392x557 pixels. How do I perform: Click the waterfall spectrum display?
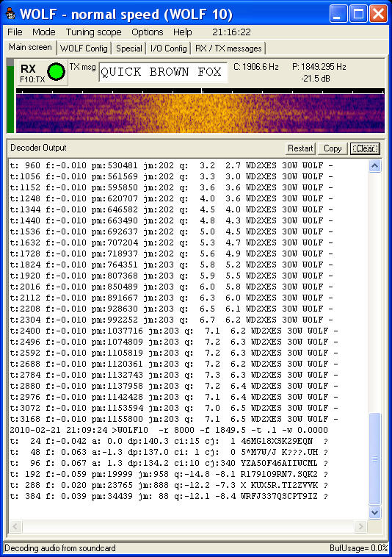click(x=200, y=113)
